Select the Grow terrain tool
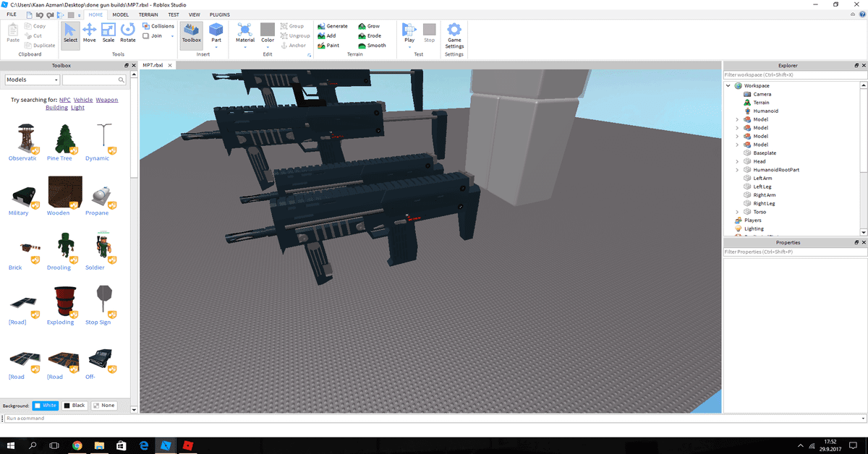The width and height of the screenshot is (868, 454). tap(369, 26)
